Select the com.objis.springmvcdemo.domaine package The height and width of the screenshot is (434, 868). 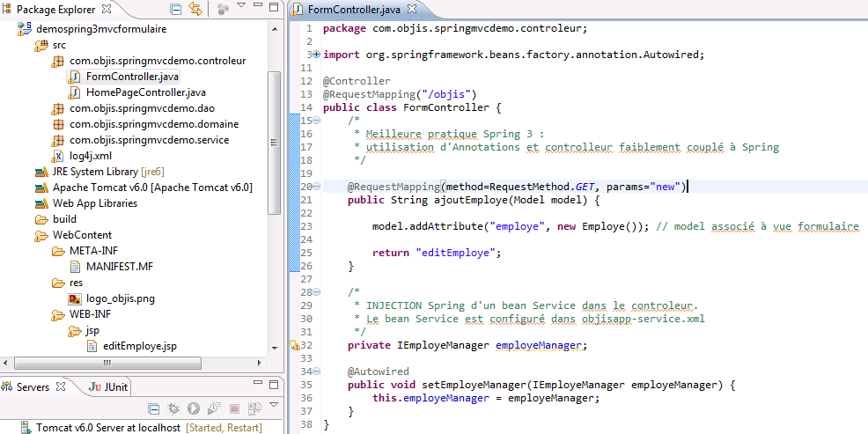(154, 124)
